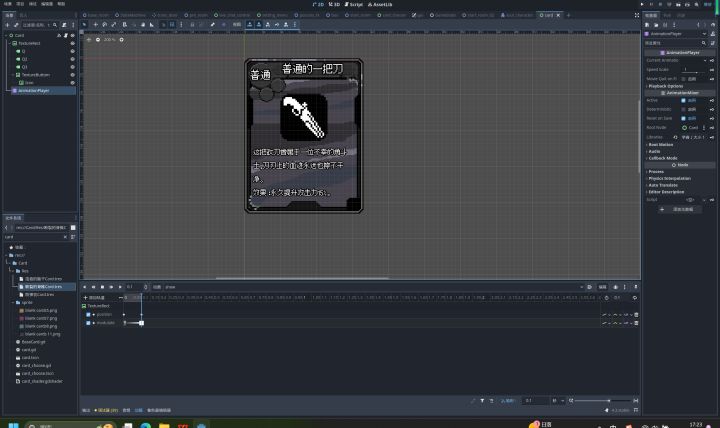Expand the Playback Options section
This screenshot has width=720, height=428.
pyautogui.click(x=666, y=85)
